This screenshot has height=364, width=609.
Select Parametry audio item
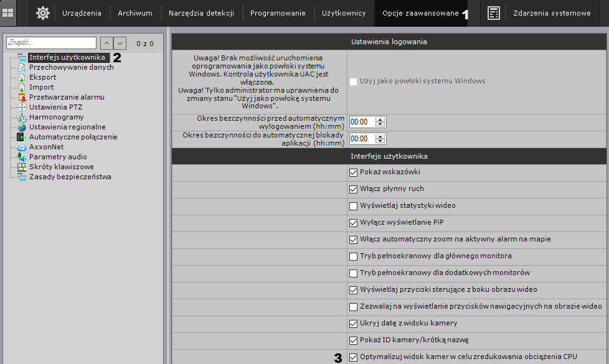click(59, 157)
